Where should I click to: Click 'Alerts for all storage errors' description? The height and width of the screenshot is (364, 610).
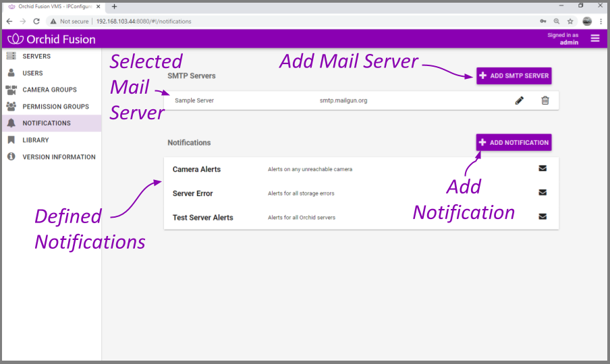(x=301, y=193)
